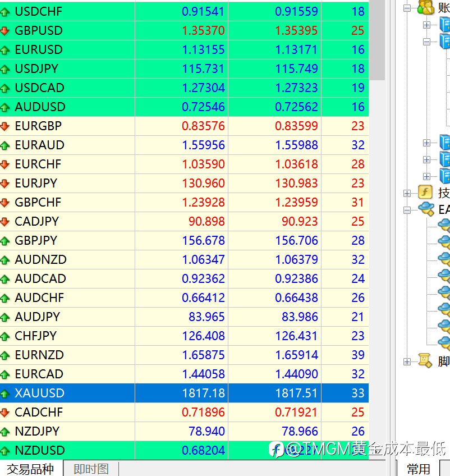Image resolution: width=450 pixels, height=476 pixels.
Task: Collapse the EA tree node
Action: pos(407,210)
